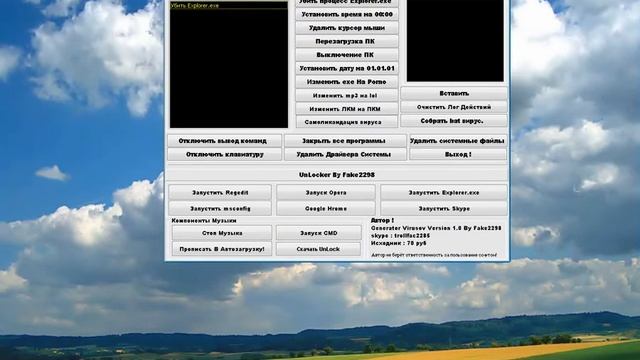The height and width of the screenshot is (360, 640).
Task: Exit via the 'Выход !' button
Action: coord(458,154)
